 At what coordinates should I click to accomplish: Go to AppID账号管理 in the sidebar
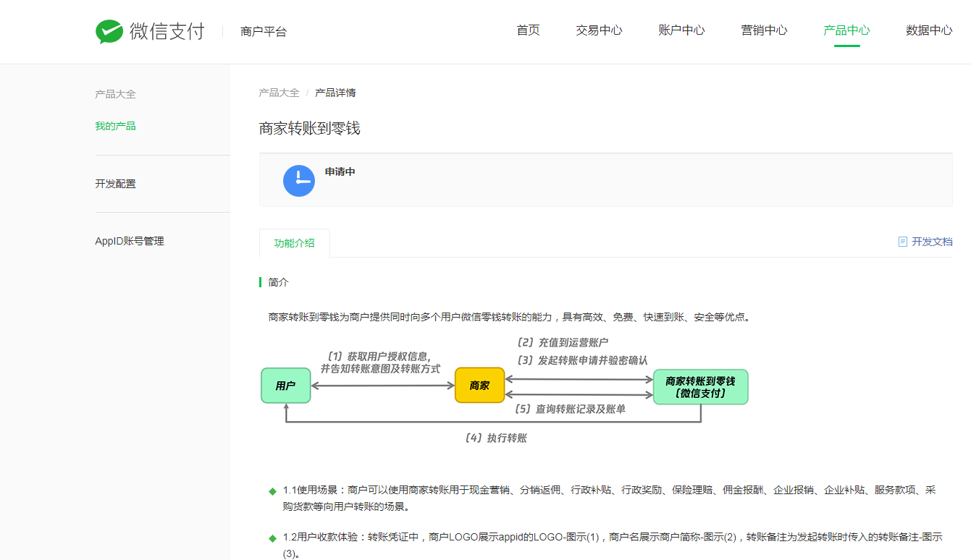click(x=130, y=241)
